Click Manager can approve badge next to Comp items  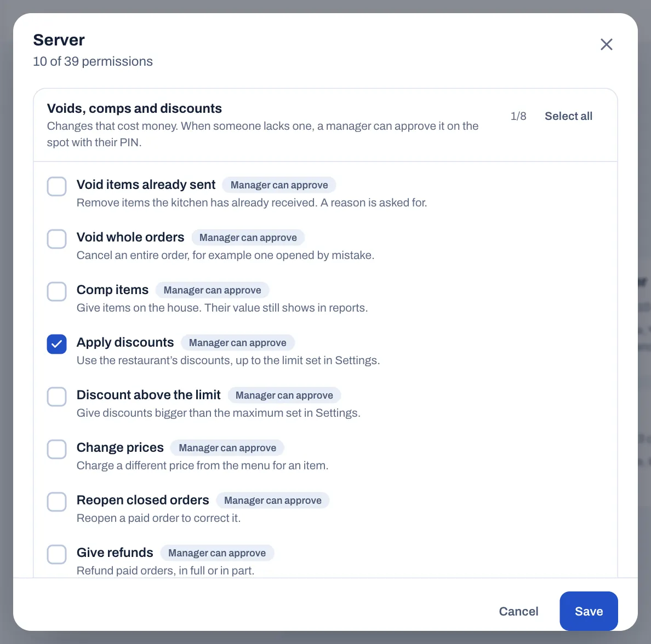click(212, 290)
